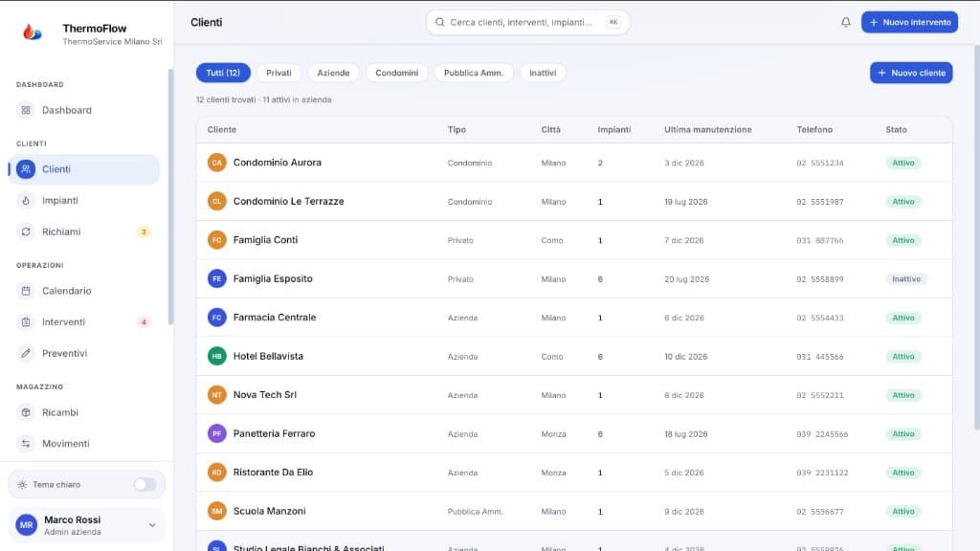
Task: Click the Hotel Bellavista HB avatar
Action: pyautogui.click(x=217, y=356)
